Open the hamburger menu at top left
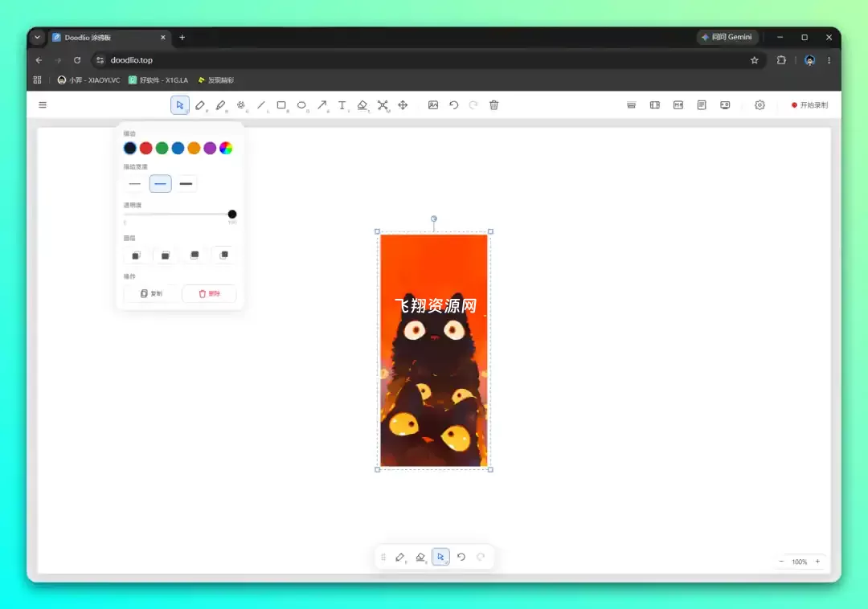The image size is (868, 609). click(43, 105)
